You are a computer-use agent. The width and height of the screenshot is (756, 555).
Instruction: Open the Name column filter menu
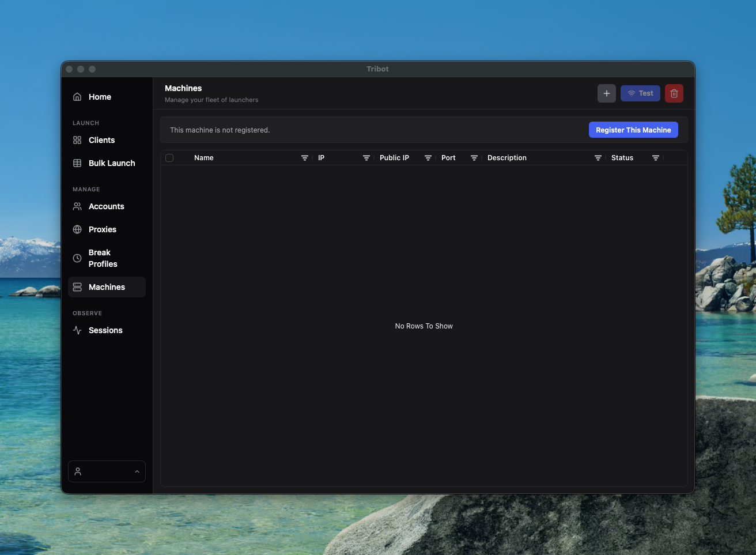pyautogui.click(x=305, y=158)
